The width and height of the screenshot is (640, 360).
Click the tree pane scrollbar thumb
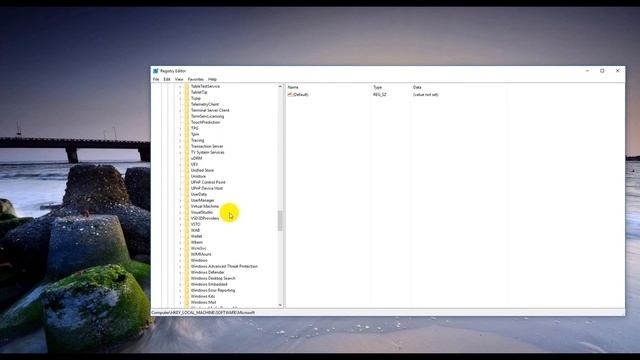[280, 221]
